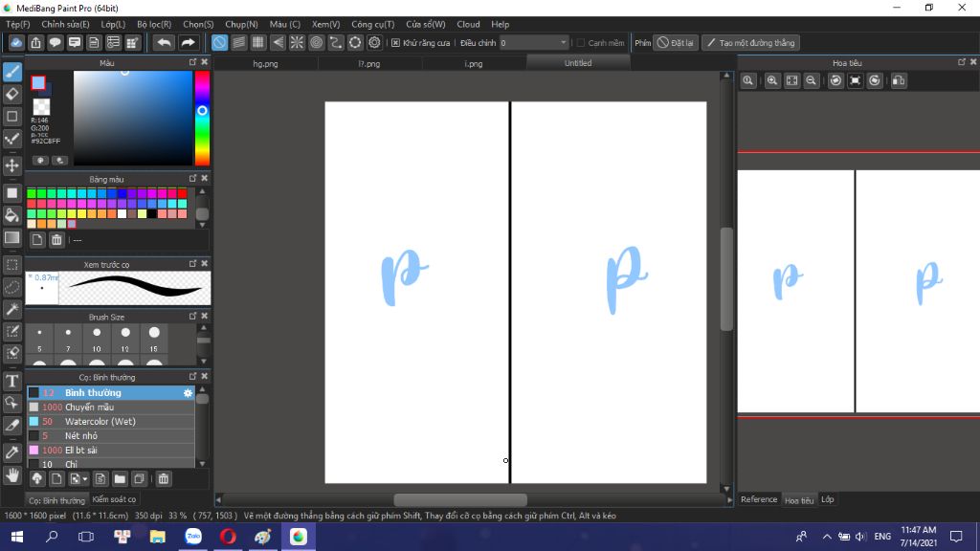This screenshot has height=551, width=980.
Task: Zoom out on the navigator view
Action: tap(812, 80)
